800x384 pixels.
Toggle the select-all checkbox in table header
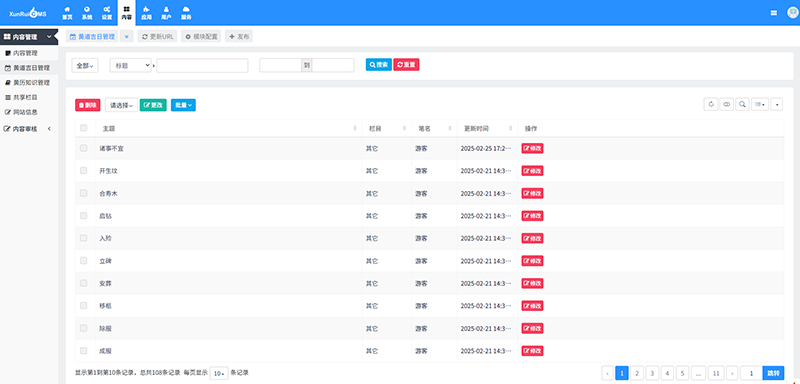click(x=84, y=128)
